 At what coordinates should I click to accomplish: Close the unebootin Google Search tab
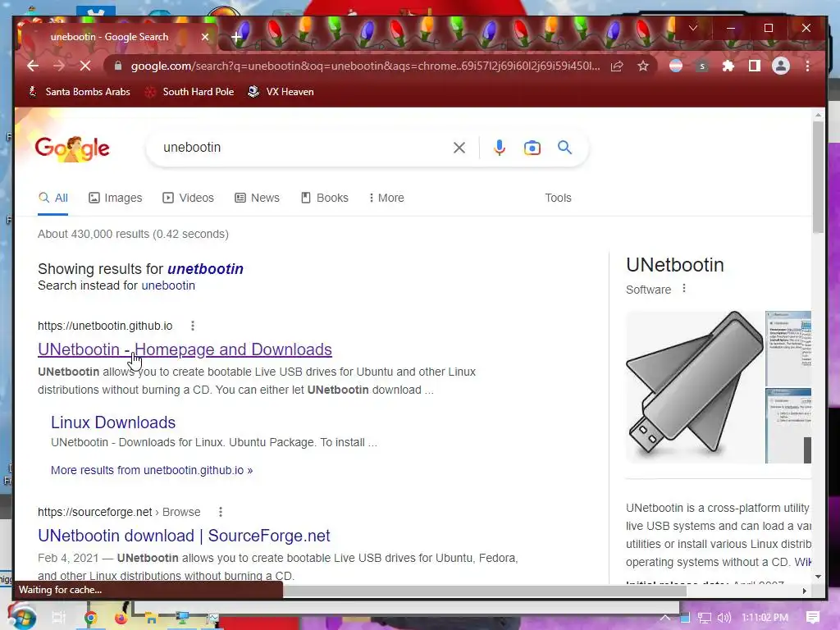[204, 37]
